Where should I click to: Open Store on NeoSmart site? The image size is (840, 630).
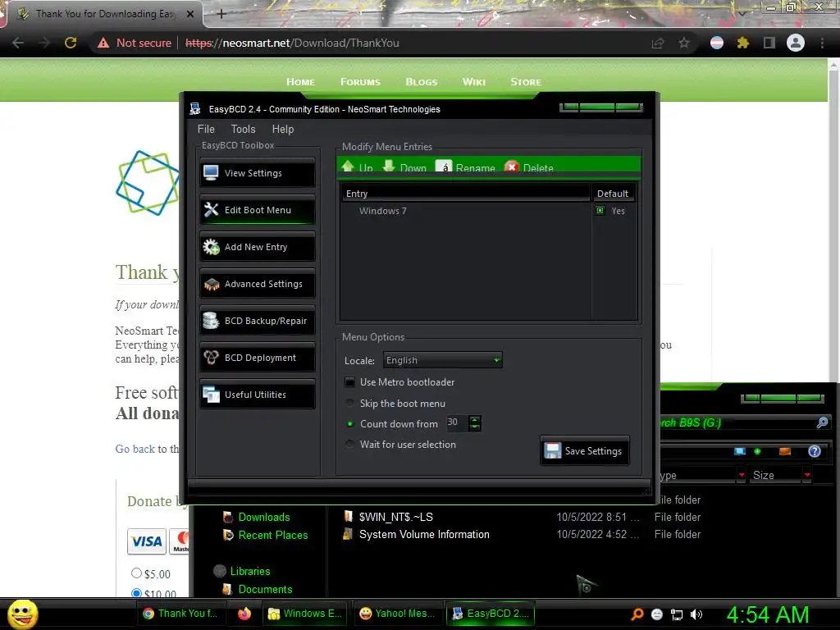click(526, 82)
